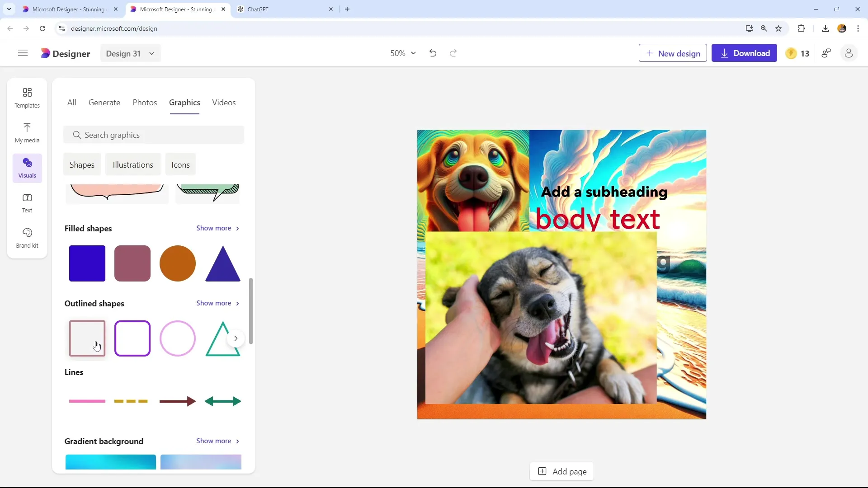Viewport: 868px width, 488px height.
Task: Show more Gradient backgrounds
Action: click(x=218, y=441)
